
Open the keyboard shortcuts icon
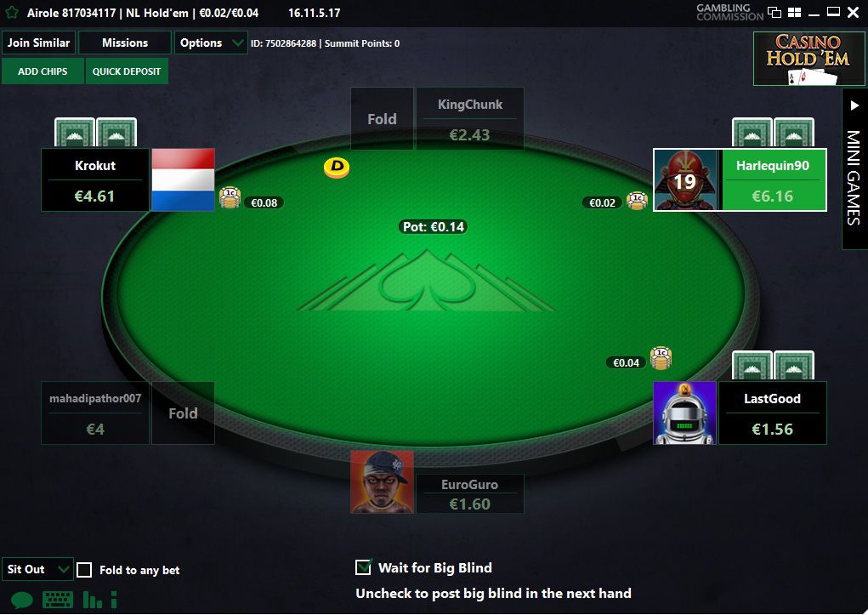pos(58,600)
